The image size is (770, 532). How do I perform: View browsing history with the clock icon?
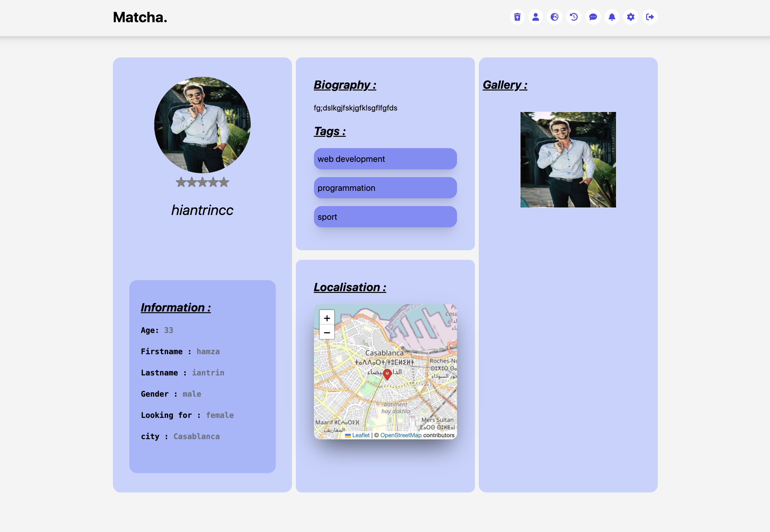pos(573,17)
